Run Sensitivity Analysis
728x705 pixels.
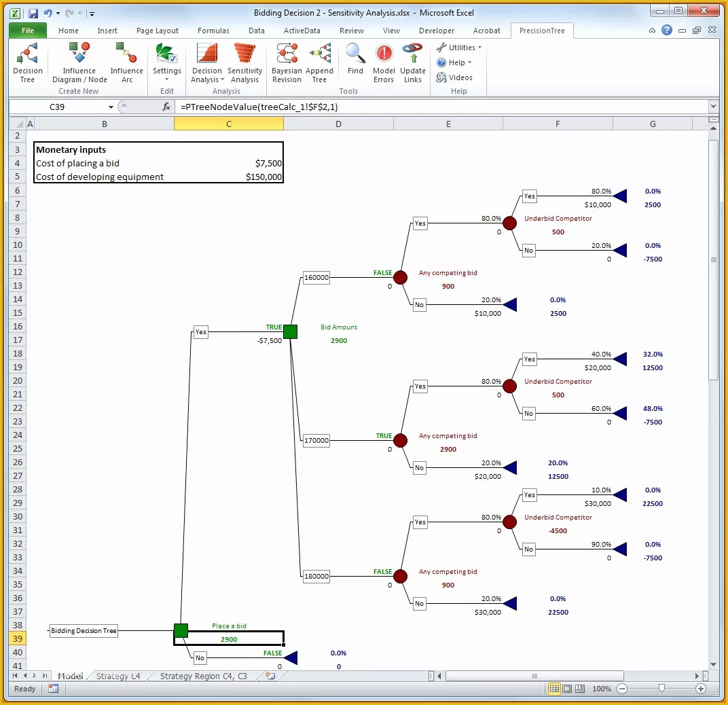244,62
